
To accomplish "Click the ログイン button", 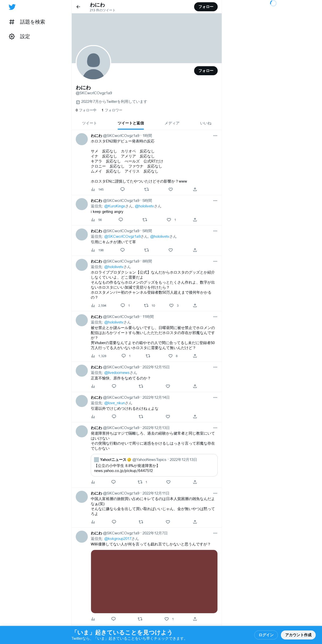I will tap(266, 635).
